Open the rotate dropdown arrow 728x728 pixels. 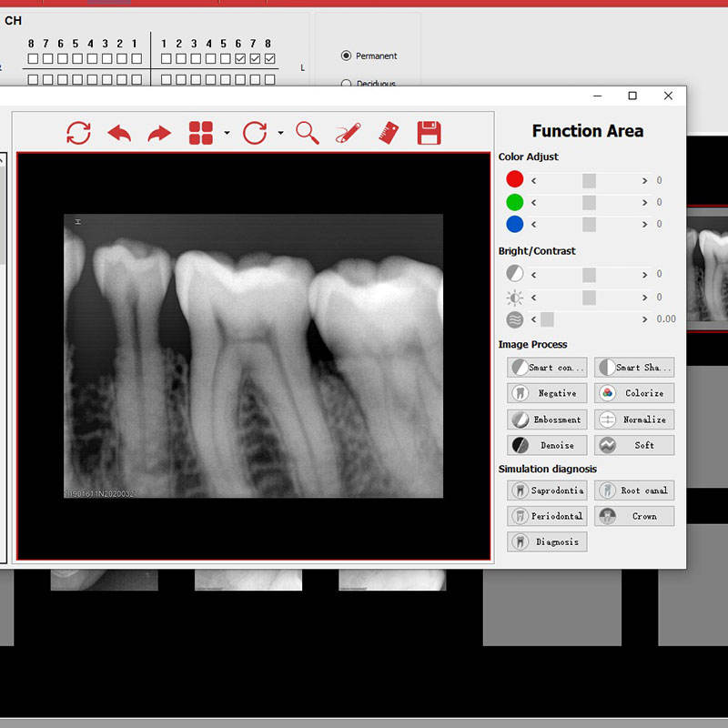pos(280,134)
